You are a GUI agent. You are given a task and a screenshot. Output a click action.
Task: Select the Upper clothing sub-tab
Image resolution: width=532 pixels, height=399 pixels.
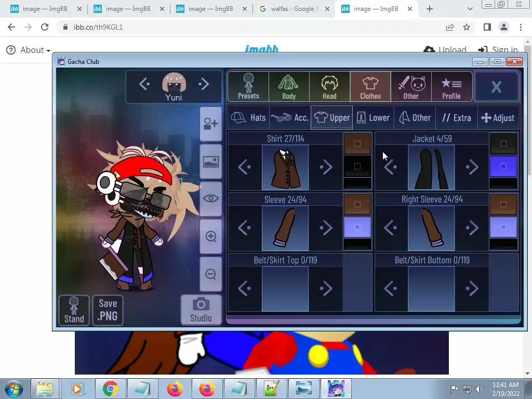pyautogui.click(x=332, y=118)
